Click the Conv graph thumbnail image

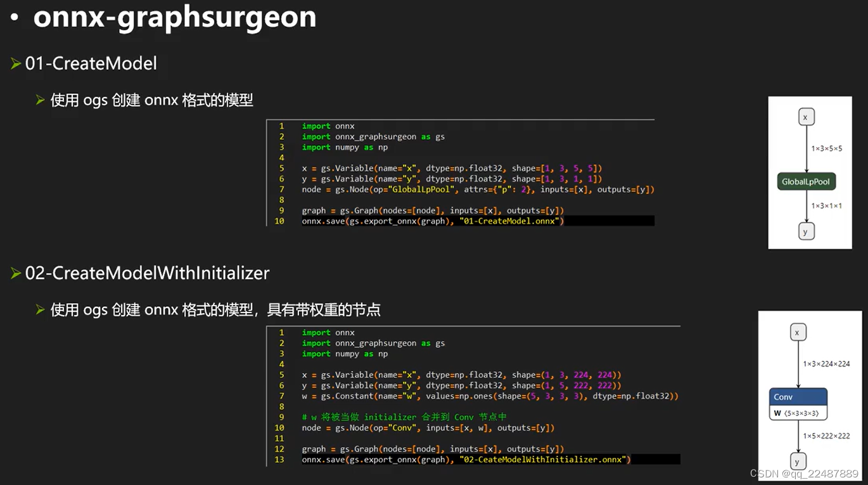[x=810, y=396]
